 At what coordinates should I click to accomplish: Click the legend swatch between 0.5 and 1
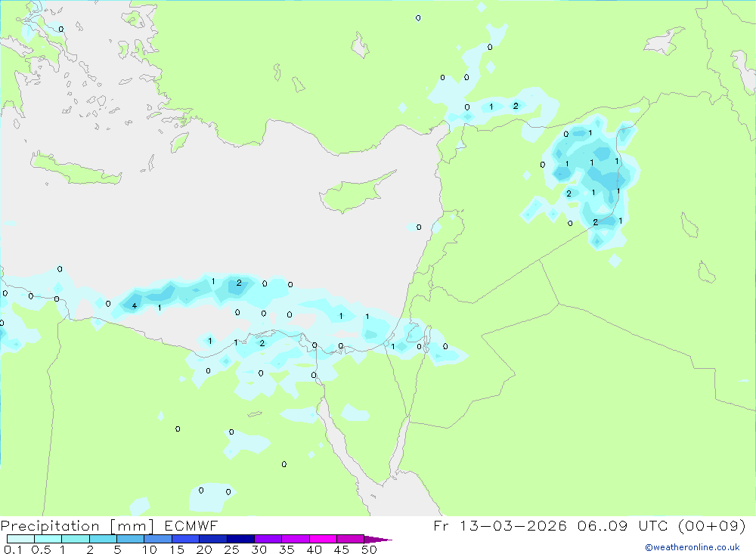pos(48,539)
